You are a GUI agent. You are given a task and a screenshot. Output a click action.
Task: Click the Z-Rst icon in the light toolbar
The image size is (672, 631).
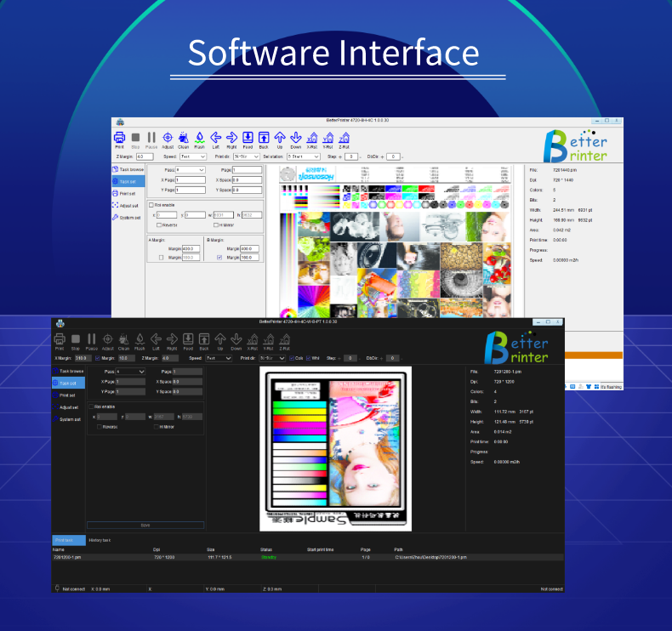pyautogui.click(x=344, y=137)
